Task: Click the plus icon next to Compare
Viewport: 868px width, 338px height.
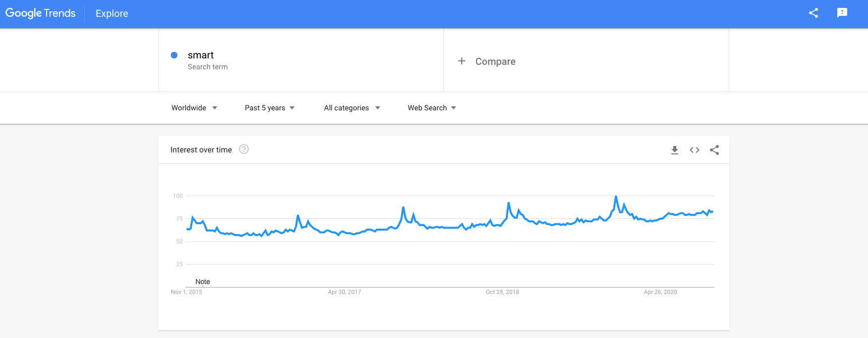Action: [462, 61]
